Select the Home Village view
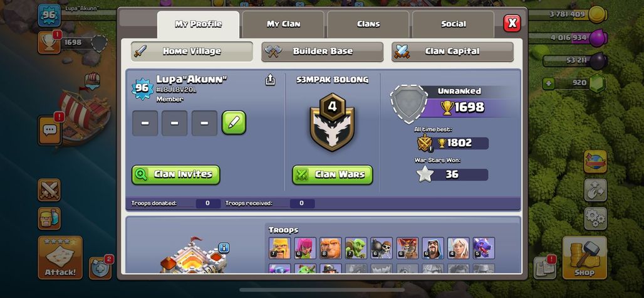The image size is (644, 298). (x=192, y=51)
